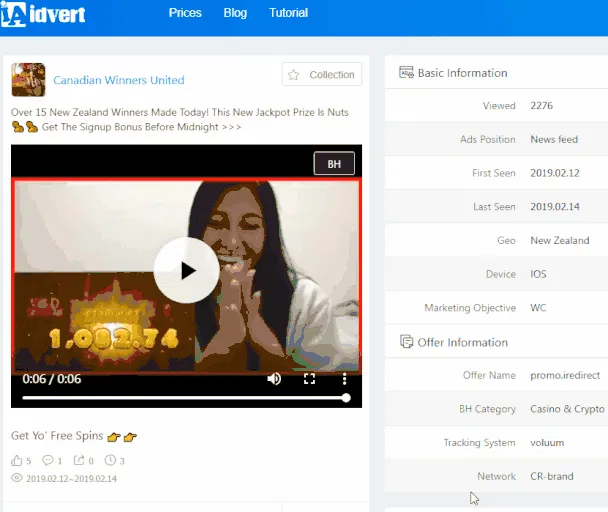Enter fullscreen mode on the video

click(x=309, y=379)
